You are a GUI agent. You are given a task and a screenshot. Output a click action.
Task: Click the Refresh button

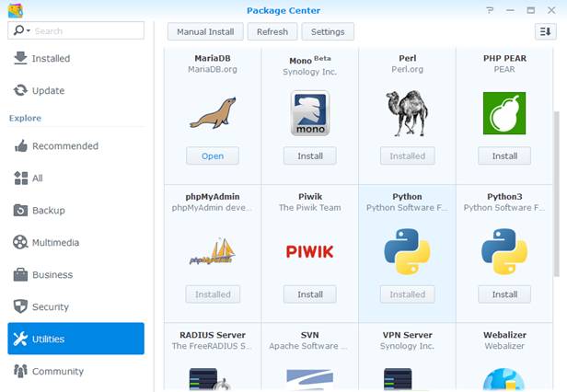click(x=272, y=32)
